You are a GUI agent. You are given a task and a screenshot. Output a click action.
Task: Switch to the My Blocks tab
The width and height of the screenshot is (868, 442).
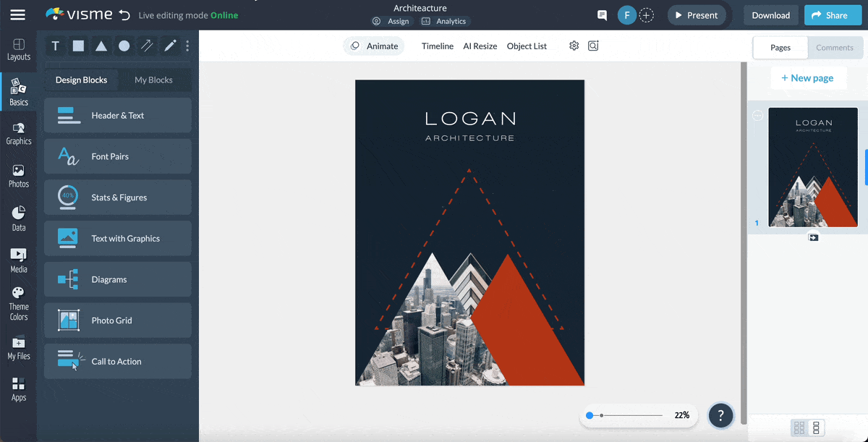click(x=156, y=80)
